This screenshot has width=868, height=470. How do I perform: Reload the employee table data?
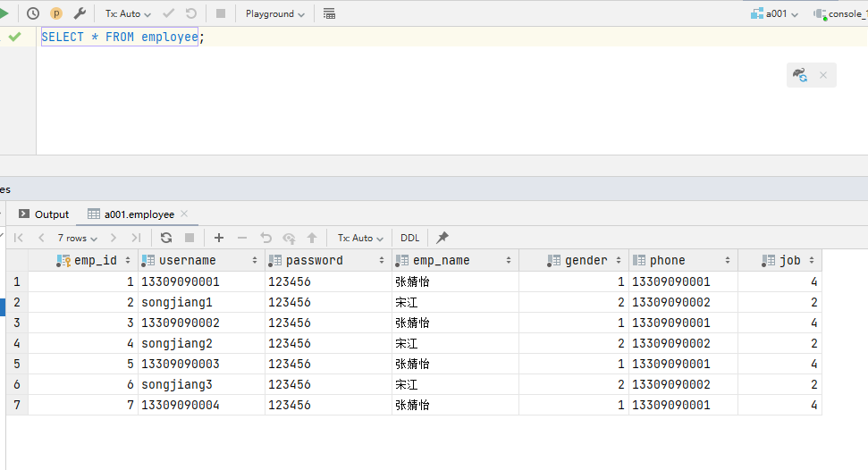(166, 238)
